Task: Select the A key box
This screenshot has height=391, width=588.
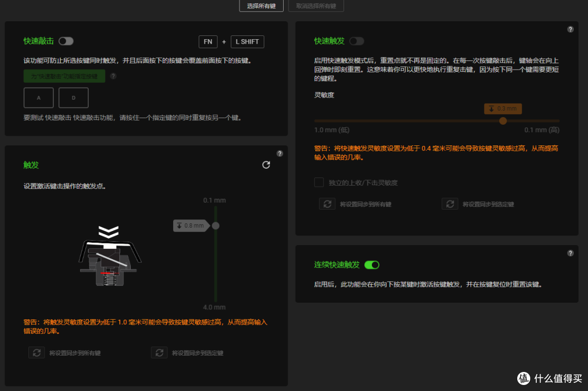Action: click(x=39, y=97)
